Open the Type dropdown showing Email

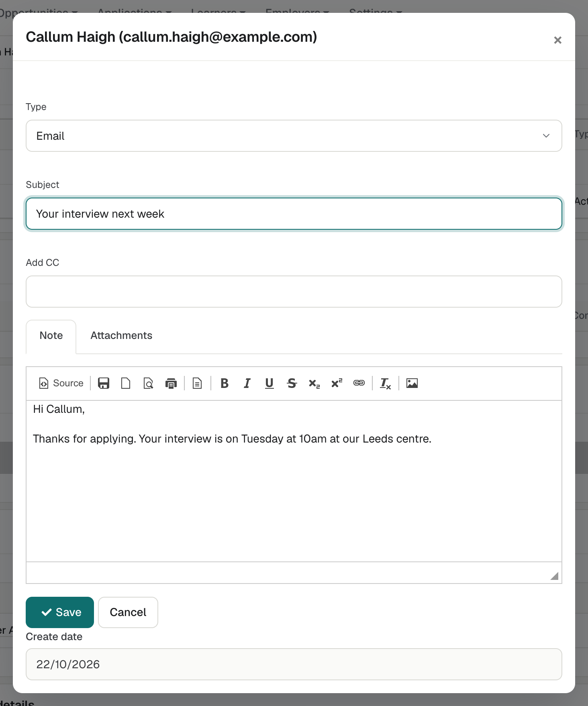coord(294,136)
